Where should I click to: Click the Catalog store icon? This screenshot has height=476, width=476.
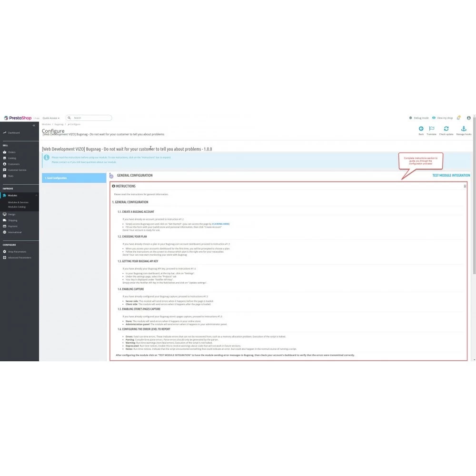pyautogui.click(x=5, y=158)
